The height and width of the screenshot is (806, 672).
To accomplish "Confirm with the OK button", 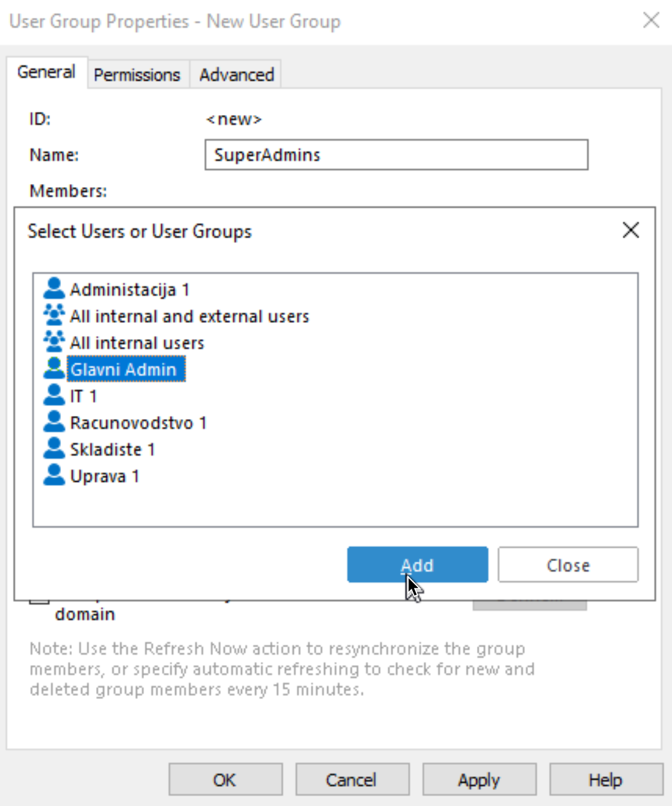I will click(x=225, y=780).
